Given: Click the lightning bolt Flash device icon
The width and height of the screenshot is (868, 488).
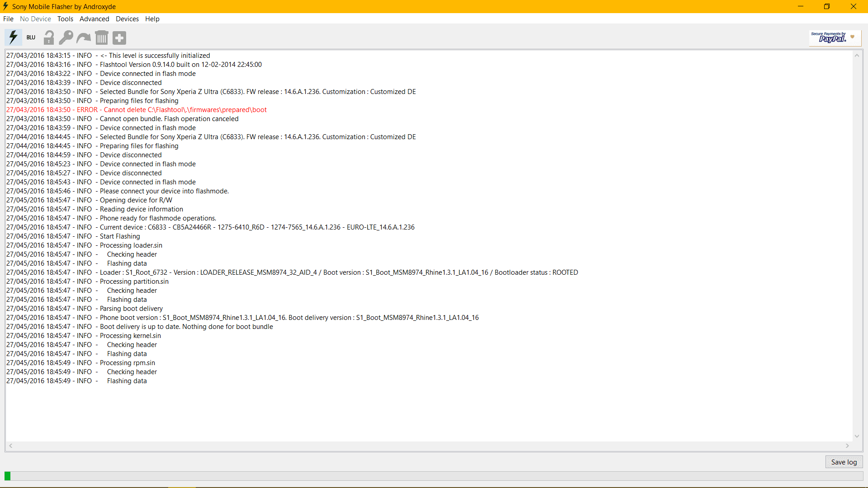Looking at the screenshot, I should click(x=14, y=38).
